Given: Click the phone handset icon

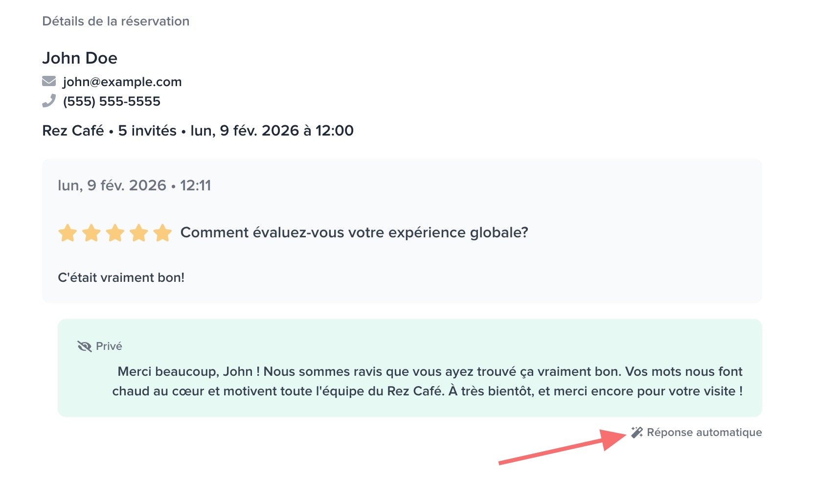Looking at the screenshot, I should pyautogui.click(x=49, y=101).
